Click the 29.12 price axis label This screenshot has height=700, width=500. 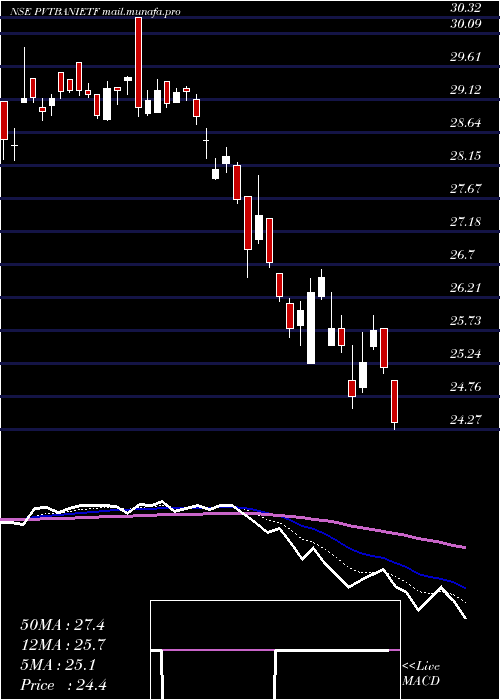pos(466,90)
